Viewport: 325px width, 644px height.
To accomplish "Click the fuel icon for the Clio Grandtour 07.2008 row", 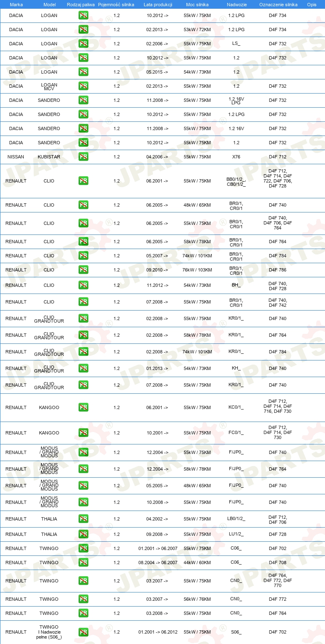I will (83, 385).
